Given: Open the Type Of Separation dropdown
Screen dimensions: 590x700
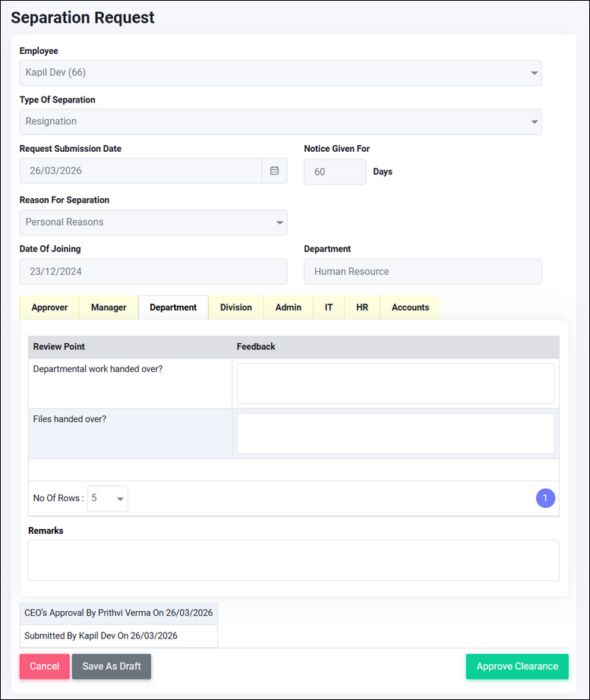Looking at the screenshot, I should click(280, 121).
